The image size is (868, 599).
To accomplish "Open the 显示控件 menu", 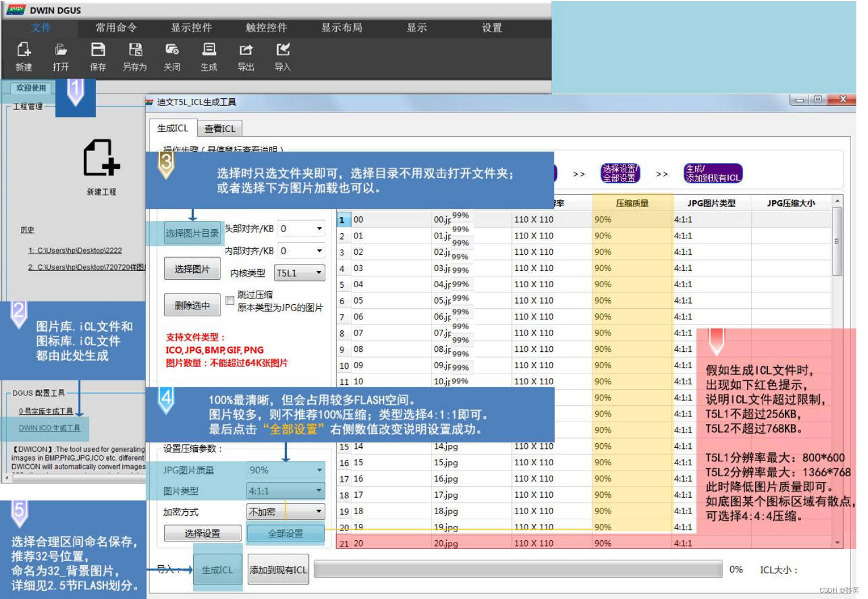I will click(x=191, y=27).
